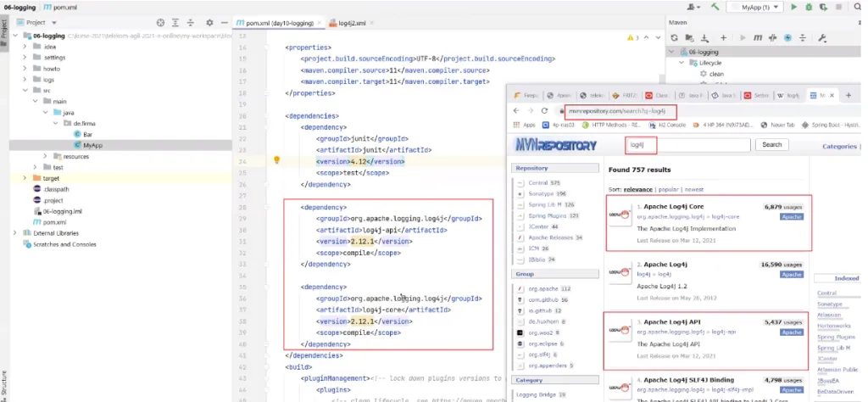Click the MVNRepository logo
The image size is (868, 402).
(556, 145)
